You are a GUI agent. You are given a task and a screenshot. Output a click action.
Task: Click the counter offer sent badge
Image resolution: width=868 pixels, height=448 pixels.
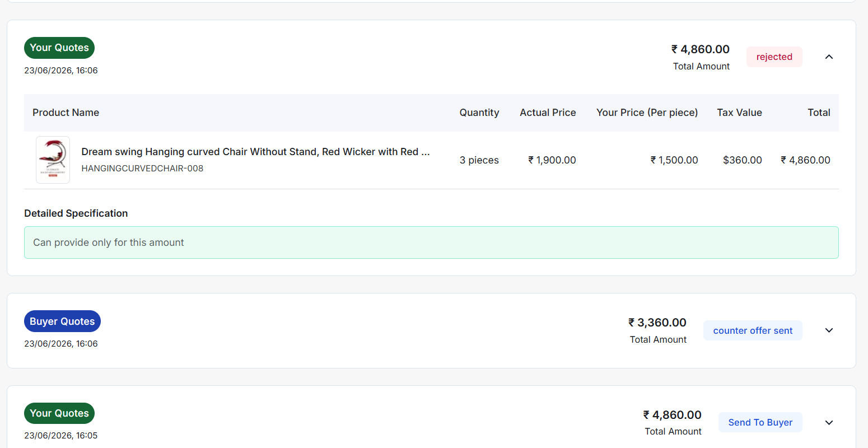pyautogui.click(x=753, y=330)
